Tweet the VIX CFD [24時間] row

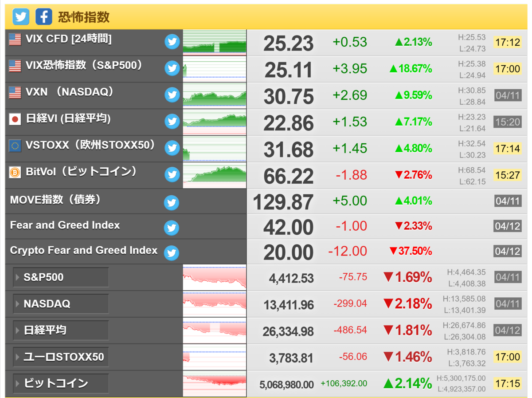tap(172, 42)
